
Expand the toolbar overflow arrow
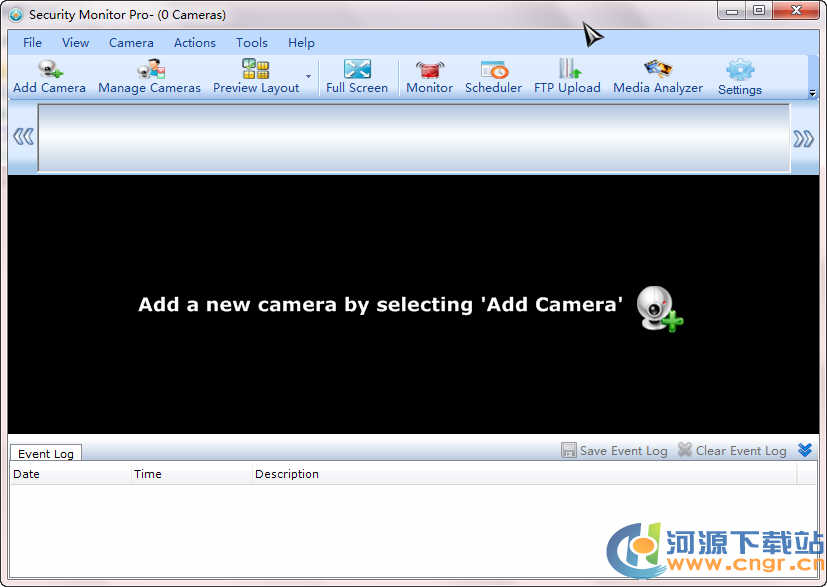tap(812, 93)
